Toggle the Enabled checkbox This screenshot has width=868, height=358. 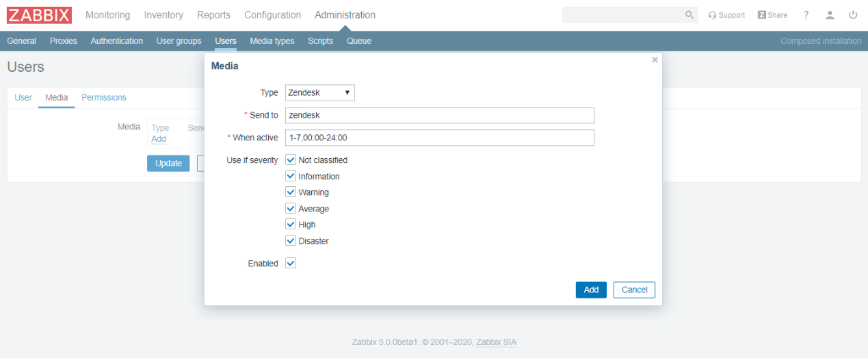click(x=291, y=264)
